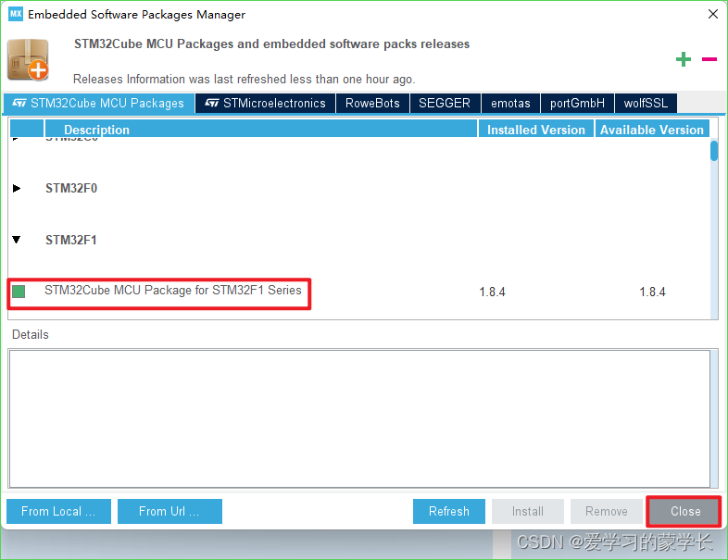Switch to the SEGGER tab
This screenshot has height=560, width=728.
point(445,103)
